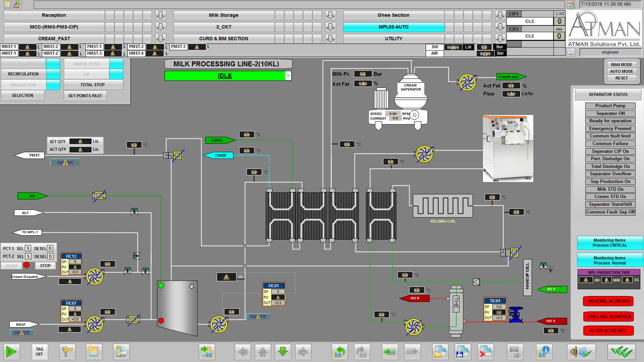The height and width of the screenshot is (362, 644).
Task: Click the Cream Separator graphic
Action: click(x=410, y=92)
